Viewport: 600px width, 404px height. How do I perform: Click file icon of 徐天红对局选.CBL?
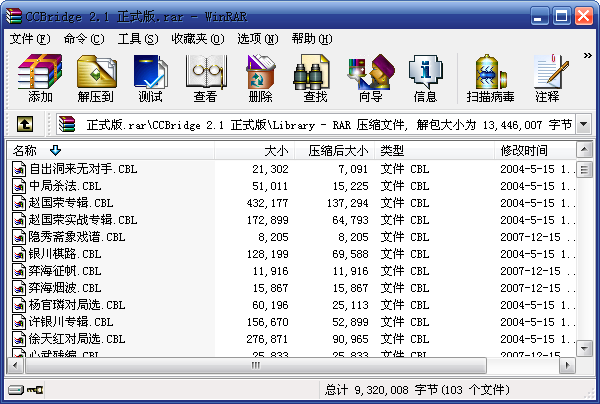(19, 339)
